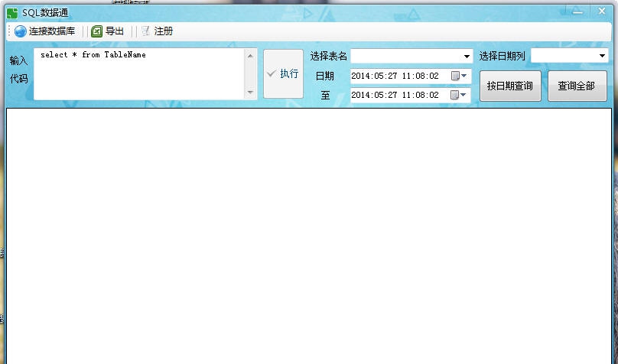The height and width of the screenshot is (364, 618).
Task: Open calendar picker of 日期 start field
Action: pos(459,76)
